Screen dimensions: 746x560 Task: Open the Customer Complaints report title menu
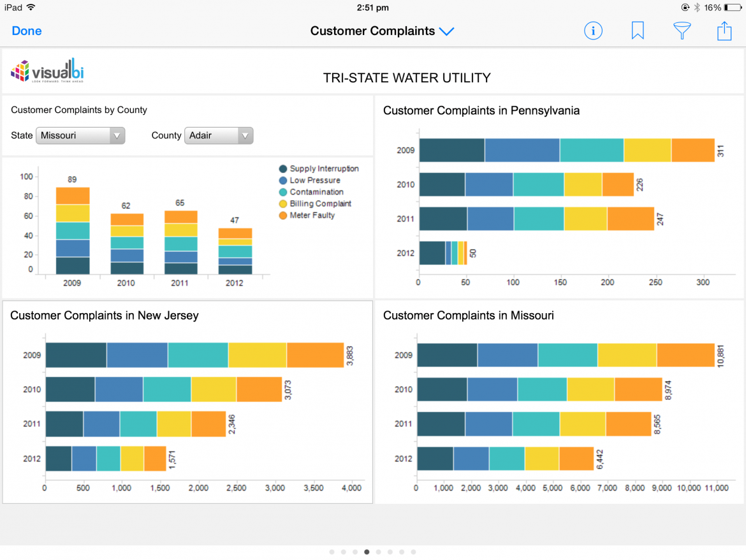click(x=374, y=31)
